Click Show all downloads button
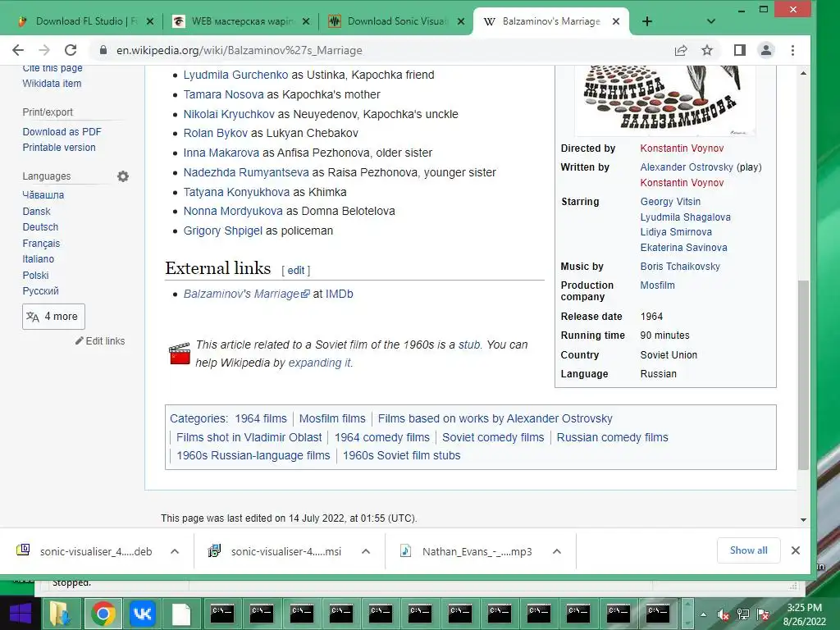840x630 pixels. 748,550
